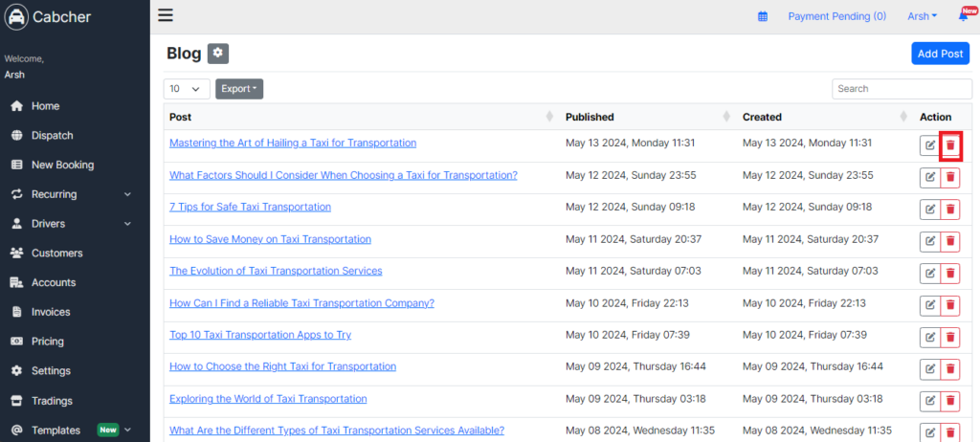Open Dispatch in the sidebar
Viewport: 980px width, 442px height.
53,136
